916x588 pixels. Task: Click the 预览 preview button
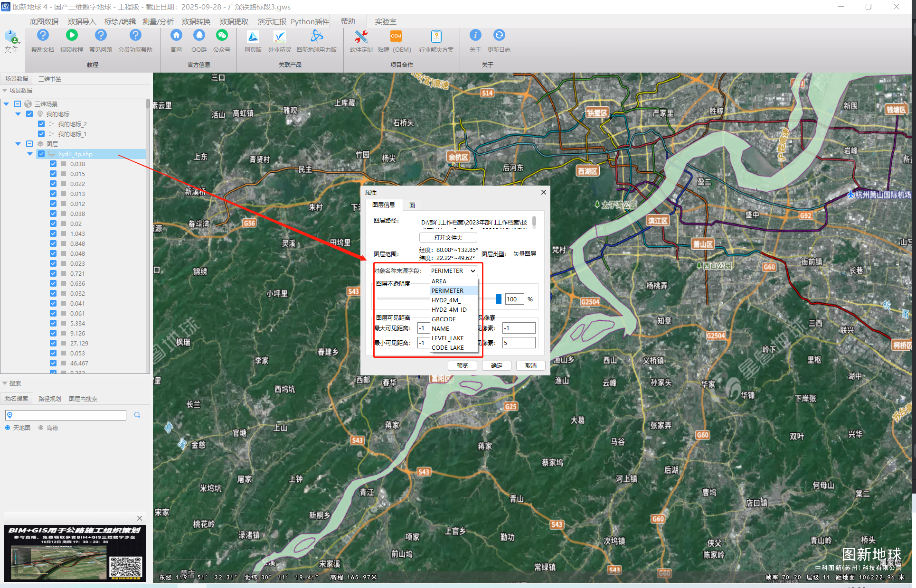pyautogui.click(x=463, y=365)
